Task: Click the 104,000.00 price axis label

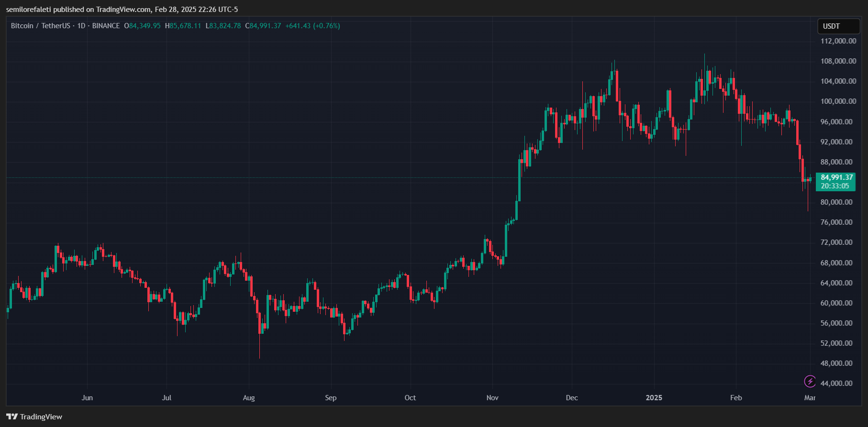Action: tap(838, 81)
